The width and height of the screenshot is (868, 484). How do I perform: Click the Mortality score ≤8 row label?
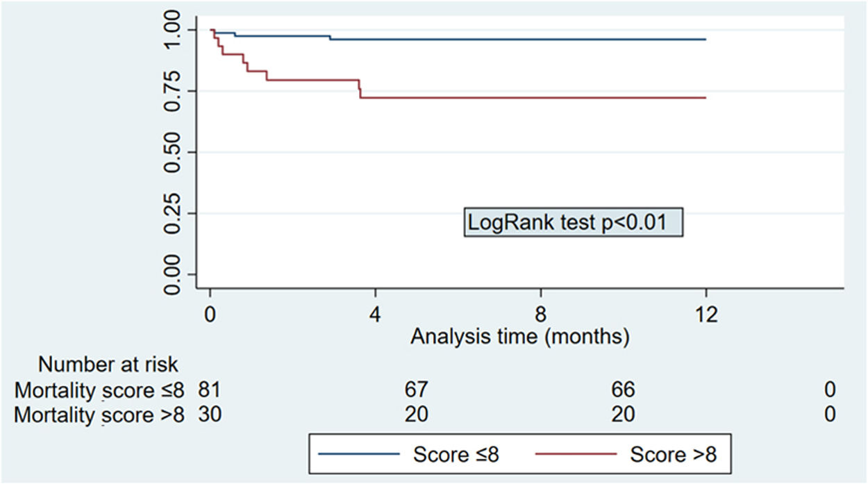tap(98, 390)
